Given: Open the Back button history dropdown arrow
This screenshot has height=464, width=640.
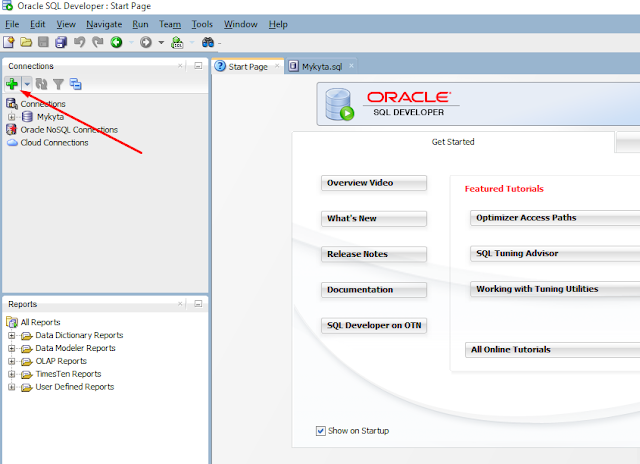Looking at the screenshot, I should click(x=131, y=42).
